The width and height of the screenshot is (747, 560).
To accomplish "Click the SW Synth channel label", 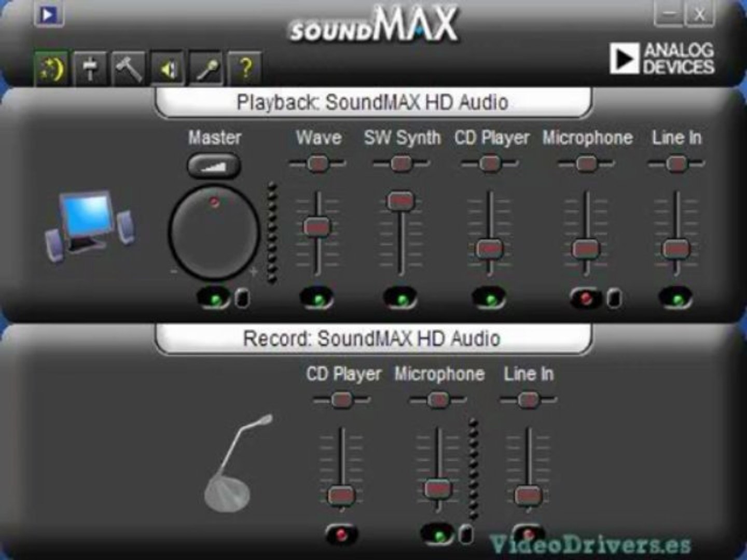I will tap(402, 137).
